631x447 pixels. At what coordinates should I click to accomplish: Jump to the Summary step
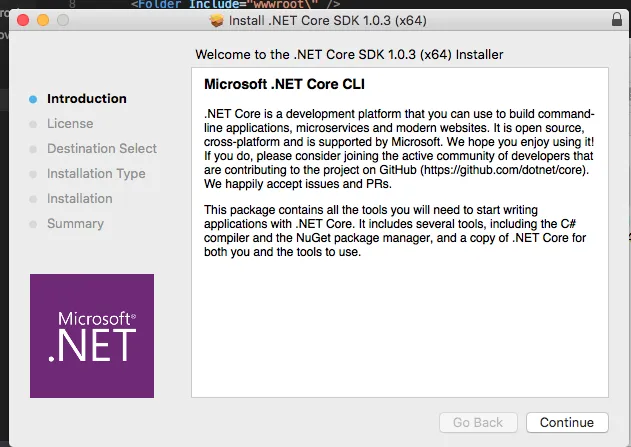pos(75,224)
